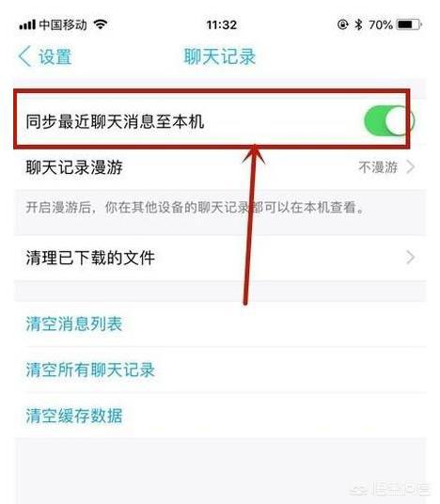Screen dimensions: 440x504
Task: Tap 清空所有聊天记录 link
Action: pyautogui.click(x=90, y=370)
